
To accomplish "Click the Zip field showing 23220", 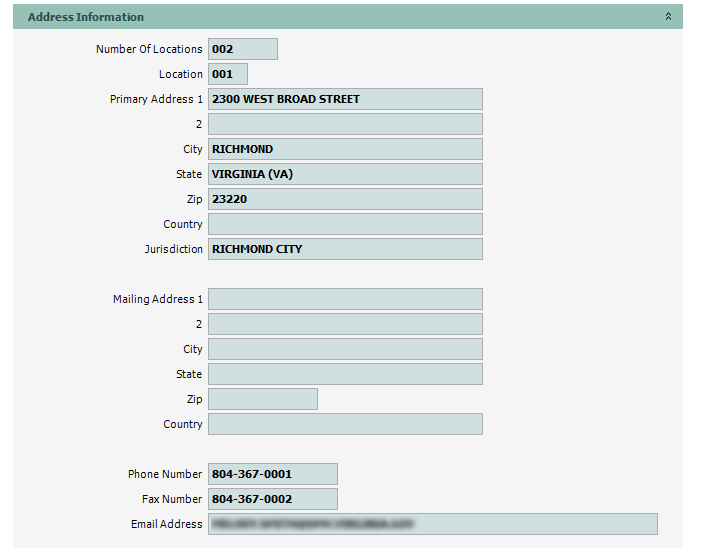I will (x=345, y=199).
